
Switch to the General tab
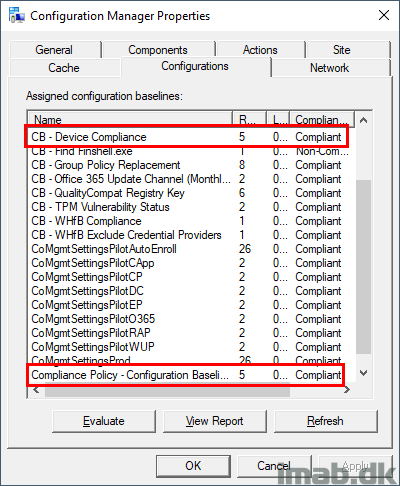(x=55, y=50)
